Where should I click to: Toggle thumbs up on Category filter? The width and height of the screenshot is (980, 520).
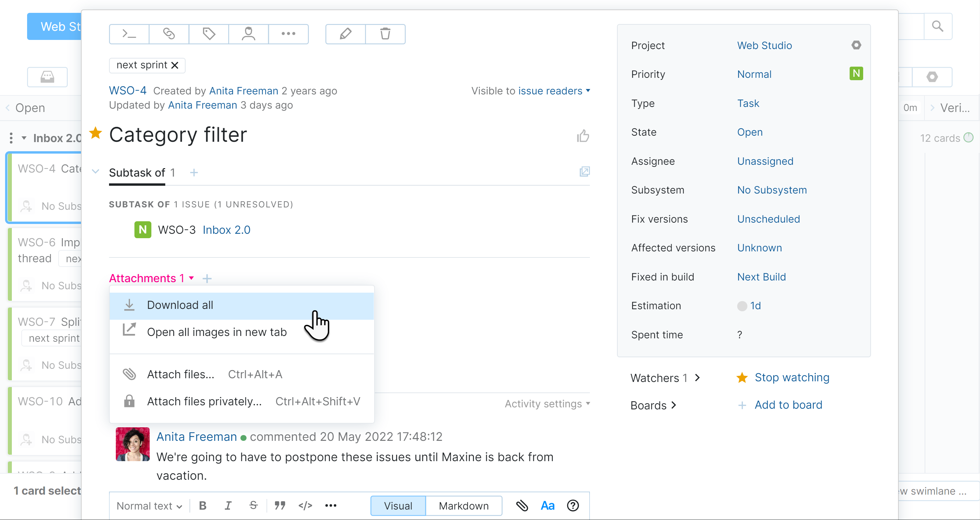pyautogui.click(x=583, y=136)
